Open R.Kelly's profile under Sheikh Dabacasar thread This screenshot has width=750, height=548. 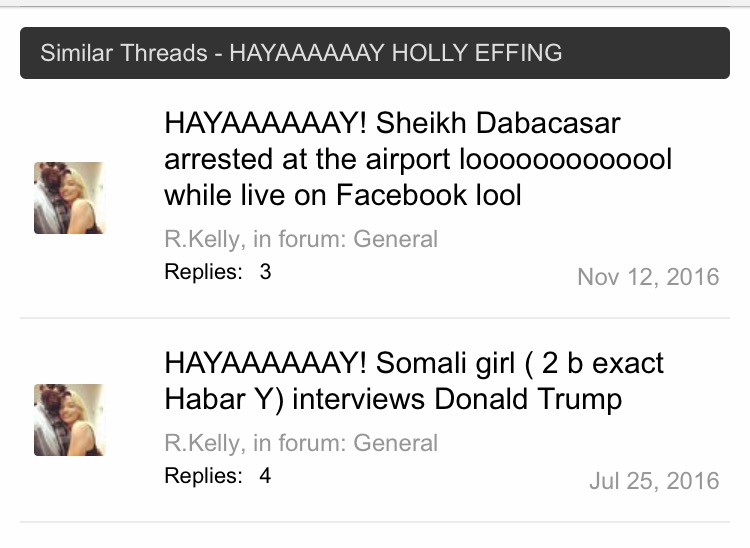pos(202,239)
